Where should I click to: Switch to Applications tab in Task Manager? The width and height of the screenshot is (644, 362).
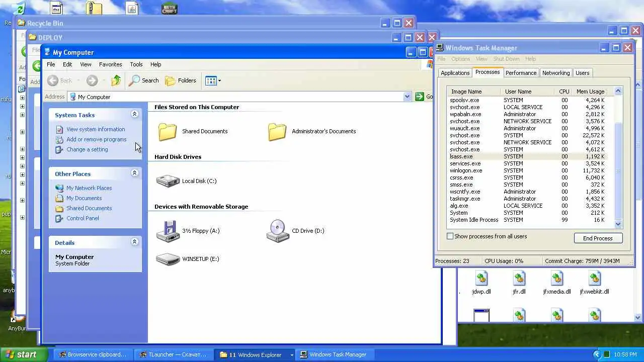[x=455, y=73]
